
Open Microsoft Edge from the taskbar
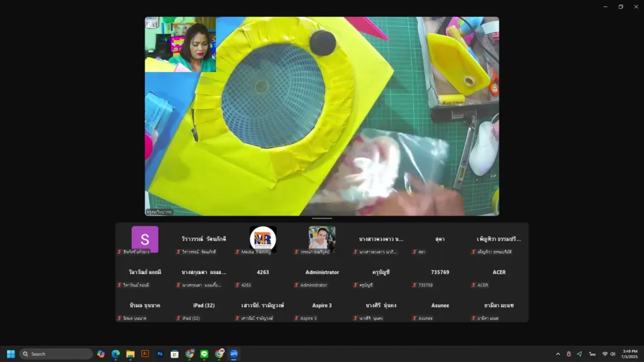point(116,354)
